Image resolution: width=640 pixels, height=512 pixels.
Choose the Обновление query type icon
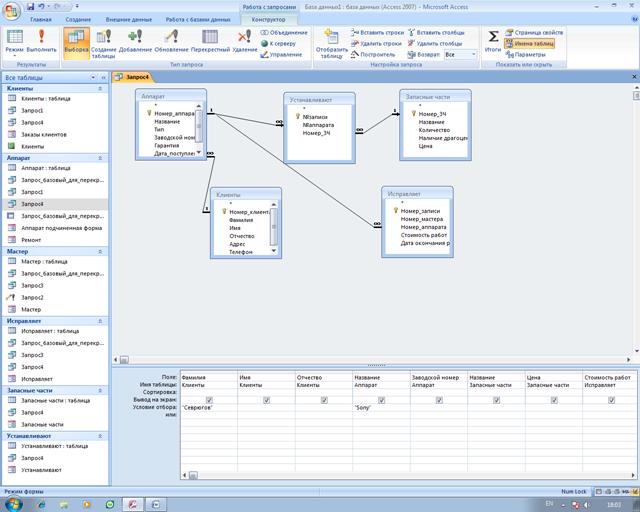coord(170,40)
